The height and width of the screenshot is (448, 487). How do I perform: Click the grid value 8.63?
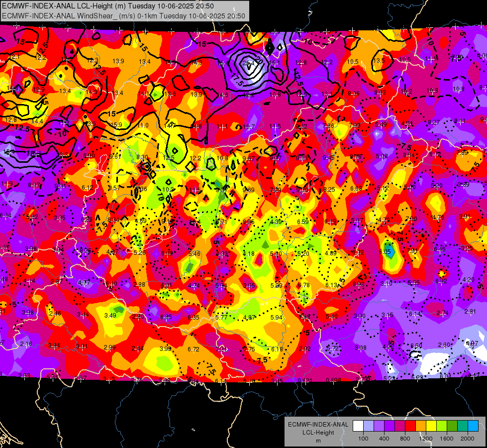coord(380,92)
